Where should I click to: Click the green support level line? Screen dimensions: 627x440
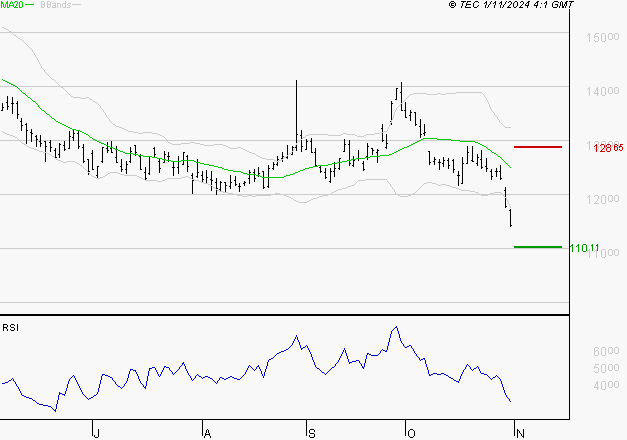point(538,247)
